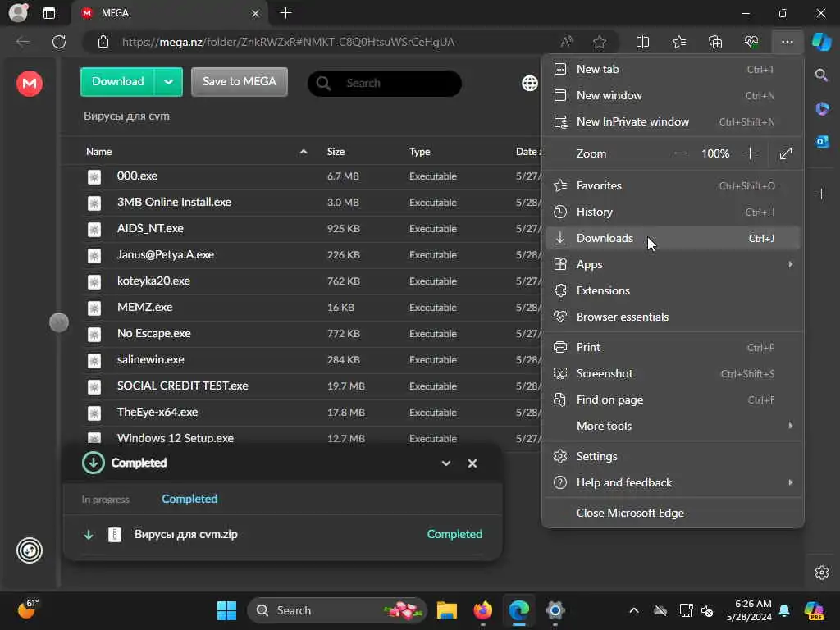Screen dimensions: 840x630
Task: Enter full screen zoom icon
Action: 785,153
